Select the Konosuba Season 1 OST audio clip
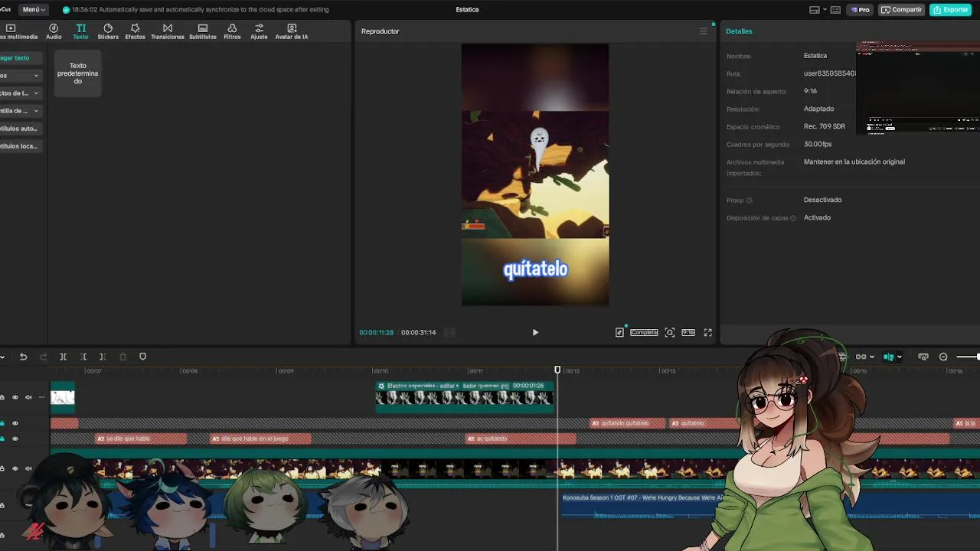Image resolution: width=980 pixels, height=551 pixels. point(642,505)
